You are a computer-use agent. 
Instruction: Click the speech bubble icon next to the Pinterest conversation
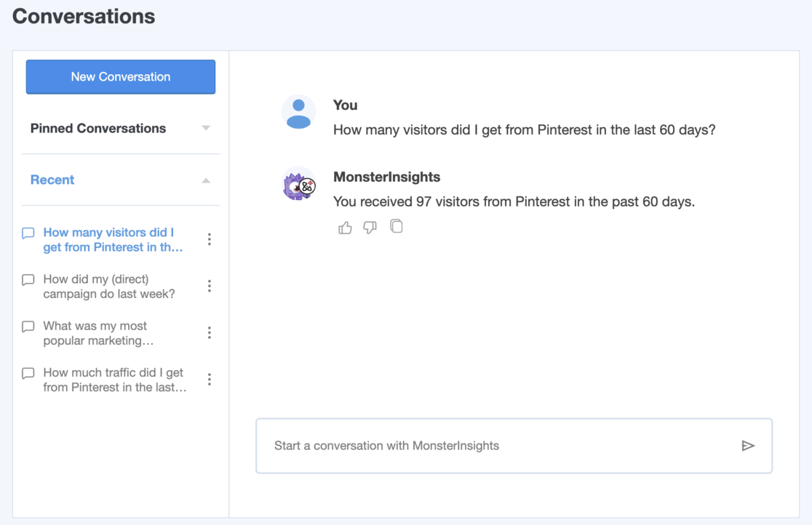pos(28,233)
